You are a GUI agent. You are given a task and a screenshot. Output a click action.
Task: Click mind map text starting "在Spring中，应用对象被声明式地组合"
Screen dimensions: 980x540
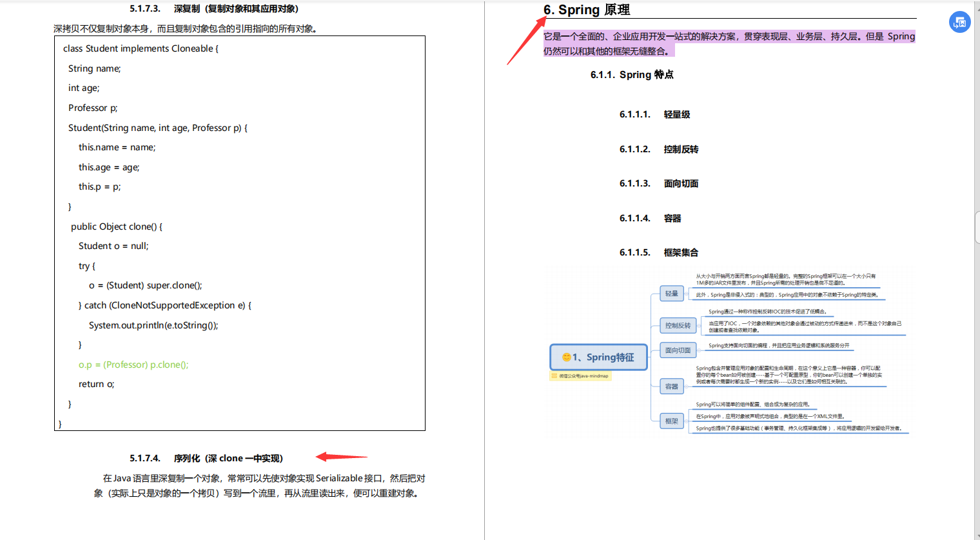click(x=770, y=416)
